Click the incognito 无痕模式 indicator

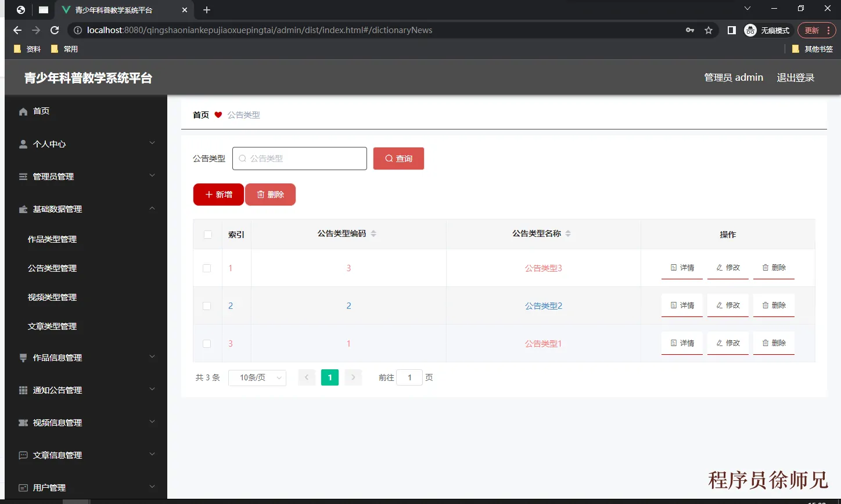click(767, 30)
